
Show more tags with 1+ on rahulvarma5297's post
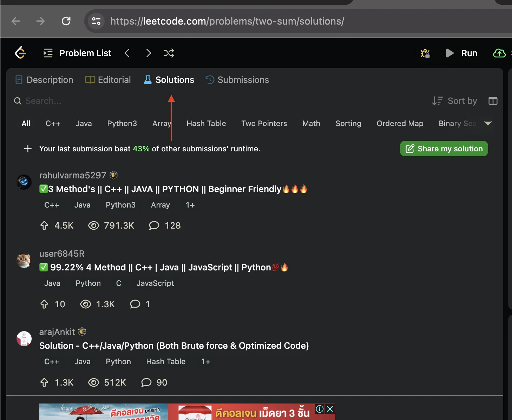(190, 205)
